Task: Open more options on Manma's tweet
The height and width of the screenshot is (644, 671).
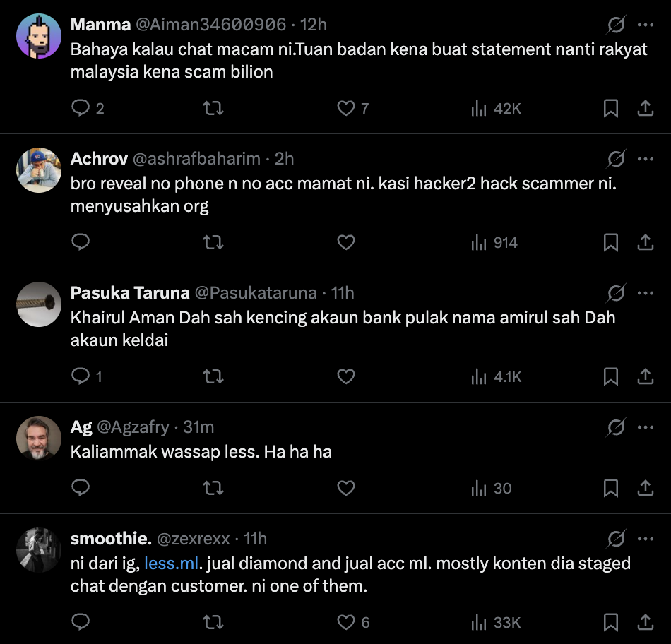Action: point(645,25)
